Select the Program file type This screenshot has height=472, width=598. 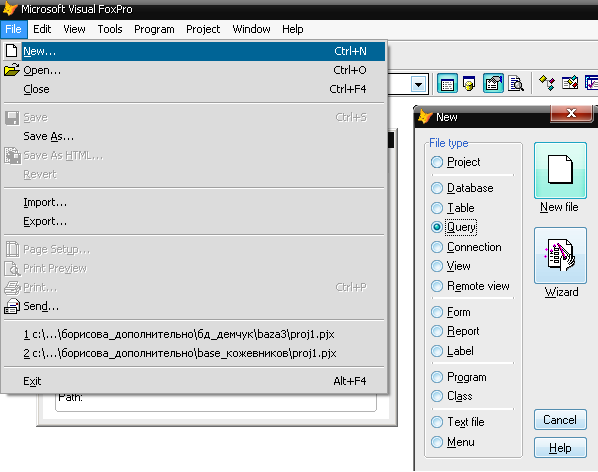pyautogui.click(x=458, y=377)
